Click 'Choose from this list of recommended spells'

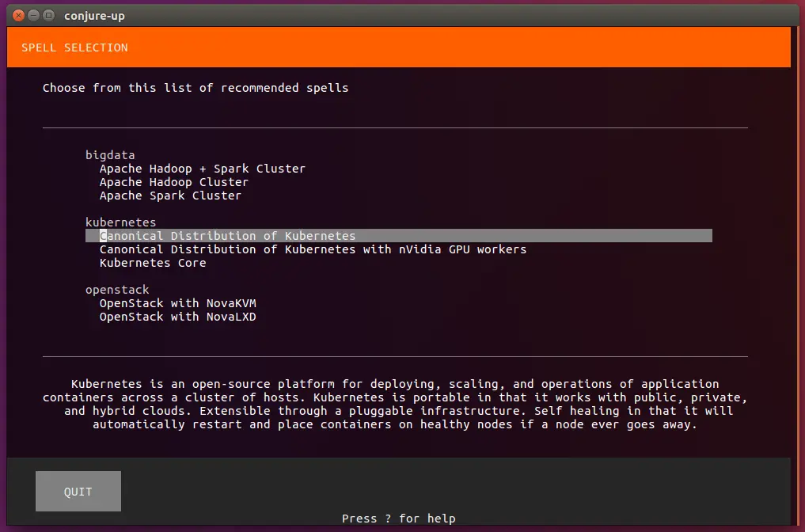pos(195,88)
